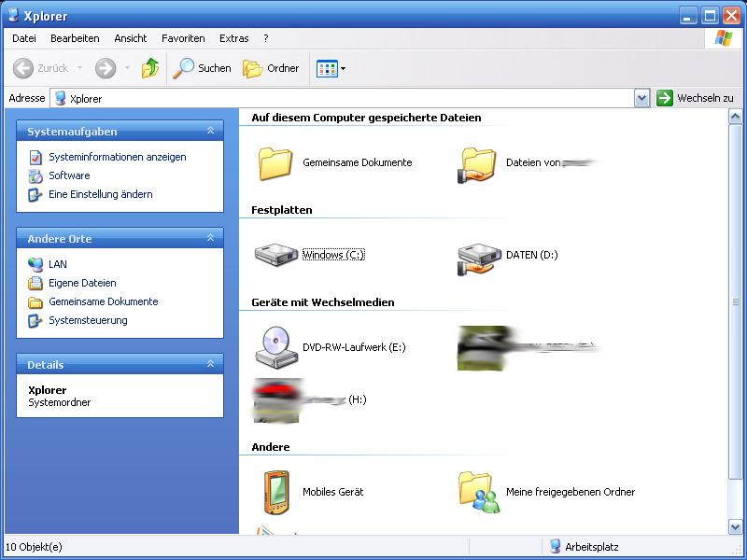Expand the Adresse bar dropdown
This screenshot has height=560, width=747.
(641, 99)
